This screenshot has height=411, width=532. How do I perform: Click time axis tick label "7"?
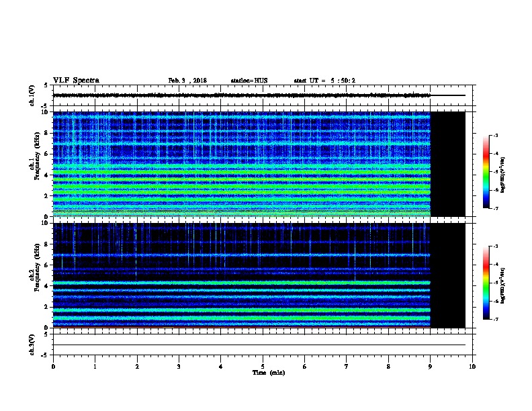click(347, 367)
